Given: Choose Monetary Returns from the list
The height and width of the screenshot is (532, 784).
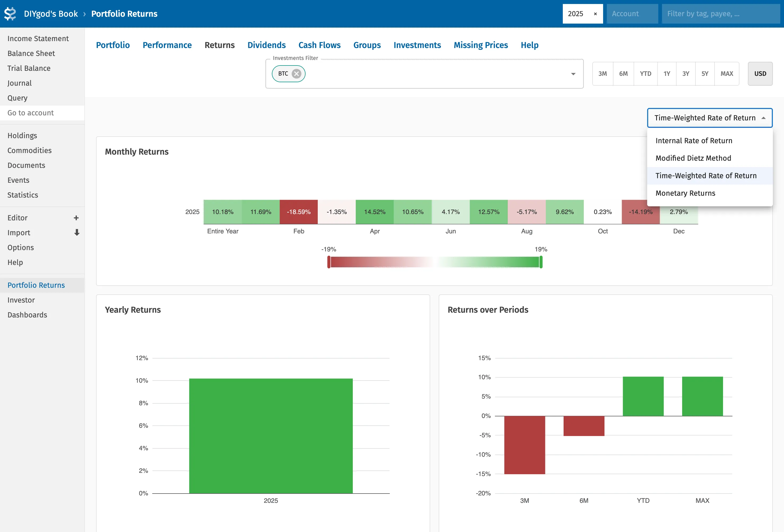Looking at the screenshot, I should click(x=685, y=193).
